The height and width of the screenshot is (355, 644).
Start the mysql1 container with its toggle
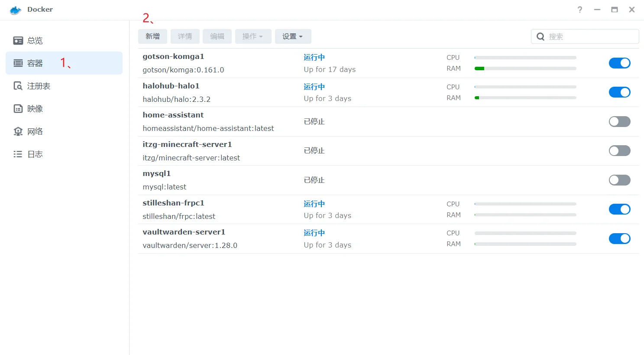(619, 180)
